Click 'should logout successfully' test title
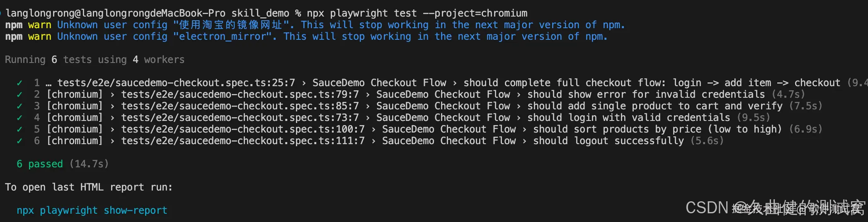Screen dimensions: 868x222 (609, 141)
